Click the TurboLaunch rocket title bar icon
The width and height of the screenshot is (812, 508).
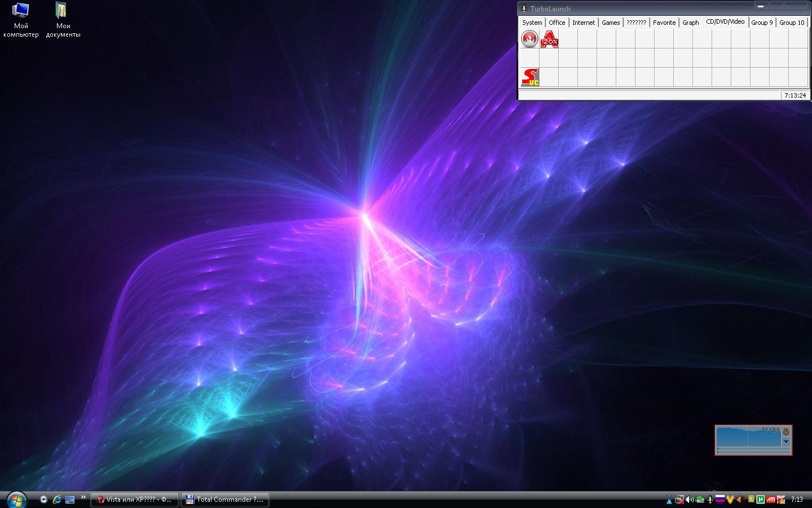524,8
